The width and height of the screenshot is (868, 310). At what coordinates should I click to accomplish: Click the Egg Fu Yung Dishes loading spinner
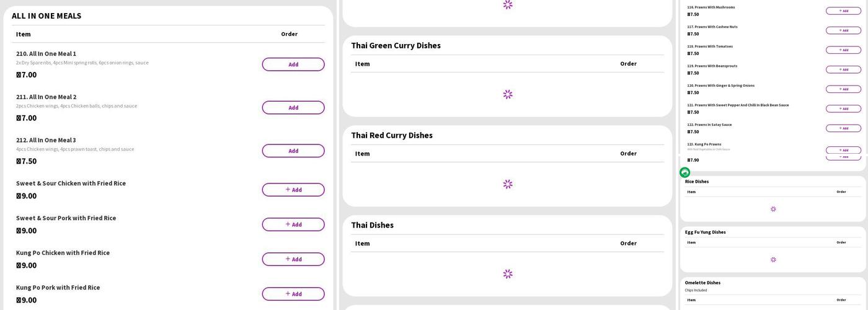773,260
